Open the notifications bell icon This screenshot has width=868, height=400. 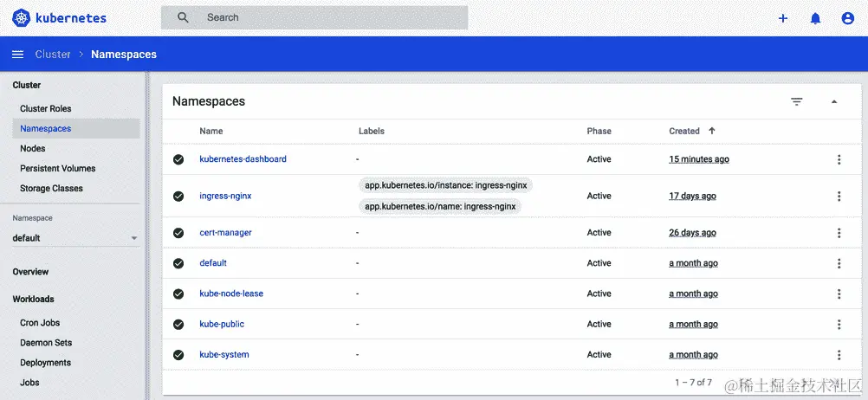tap(815, 18)
